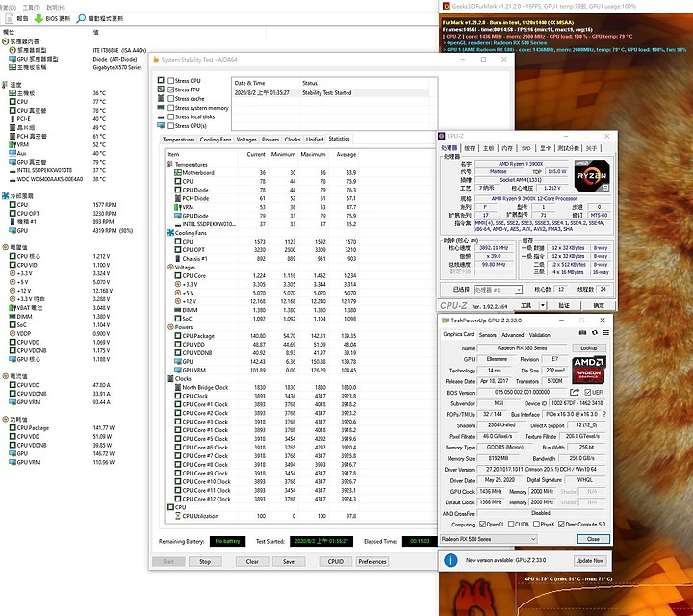Open the GPU-Z hamburger menu icon
The image size is (693, 616).
[x=606, y=332]
